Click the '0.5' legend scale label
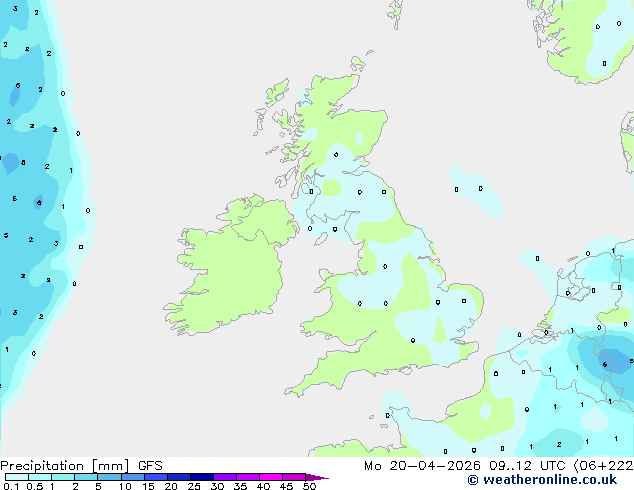This screenshot has width=634, height=490. pos(35,486)
